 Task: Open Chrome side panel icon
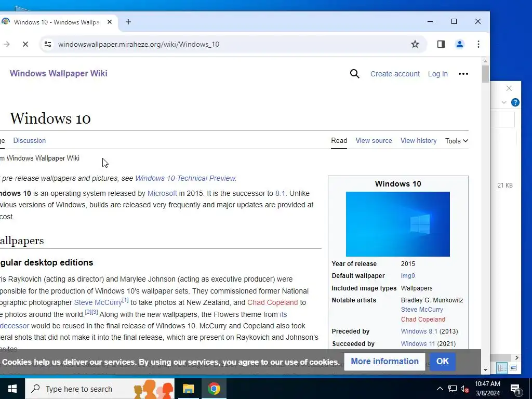click(441, 44)
